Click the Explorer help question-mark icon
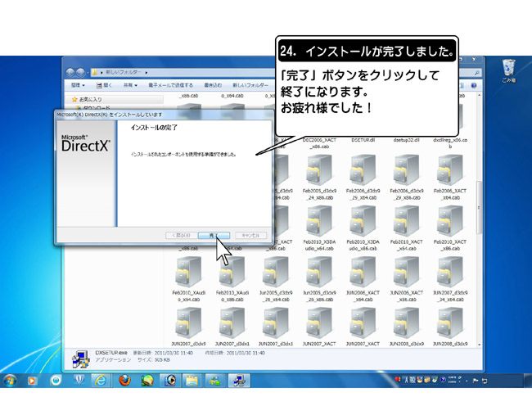 [474, 85]
